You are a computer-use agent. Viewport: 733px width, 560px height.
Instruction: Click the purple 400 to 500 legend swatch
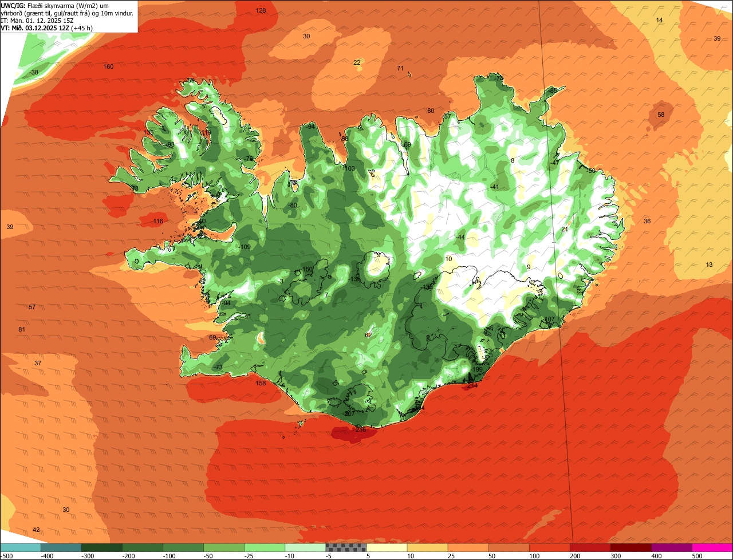click(671, 548)
